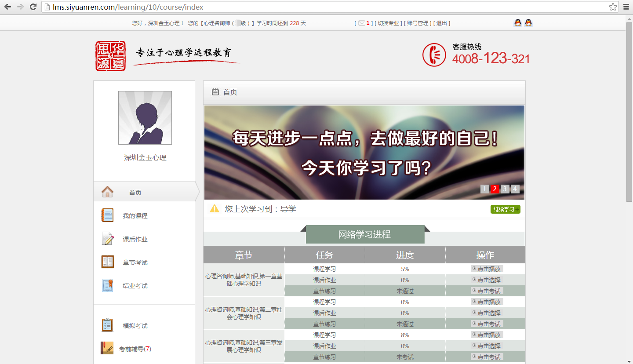Open the mail envelope message icon

coord(361,23)
